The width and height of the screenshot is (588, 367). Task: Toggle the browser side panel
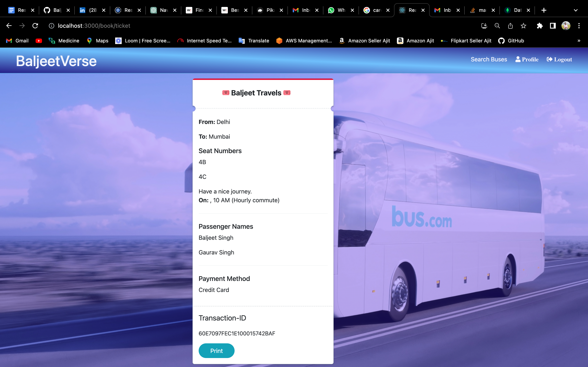[553, 26]
